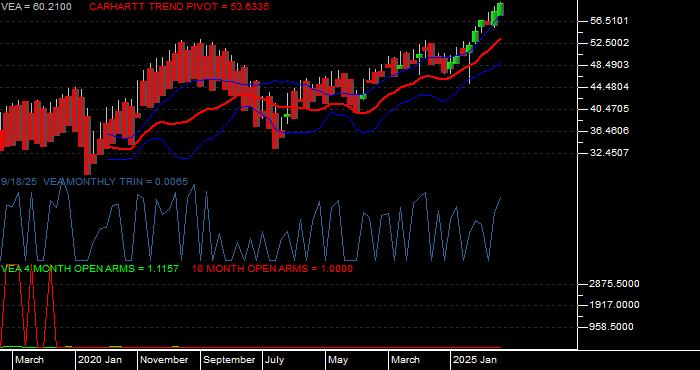Screen dimensions: 700x370
Task: Select the first March date marker
Action: 30,360
